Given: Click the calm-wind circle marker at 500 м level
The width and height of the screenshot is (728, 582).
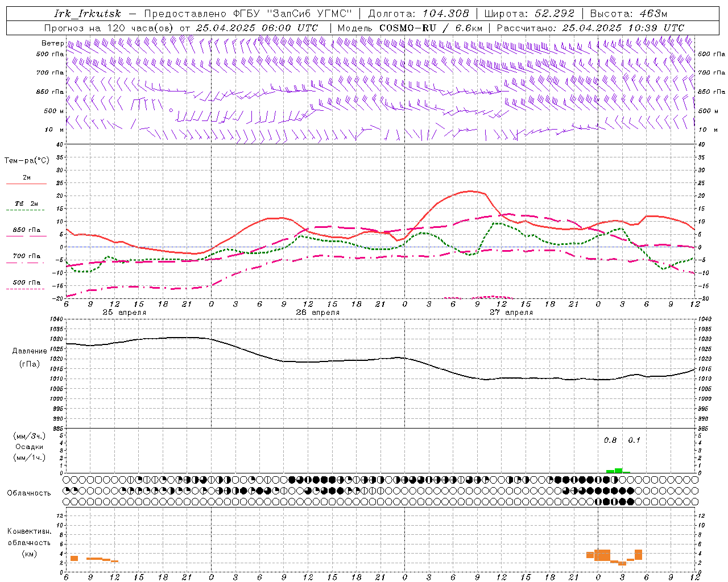Looking at the screenshot, I should 171,110.
